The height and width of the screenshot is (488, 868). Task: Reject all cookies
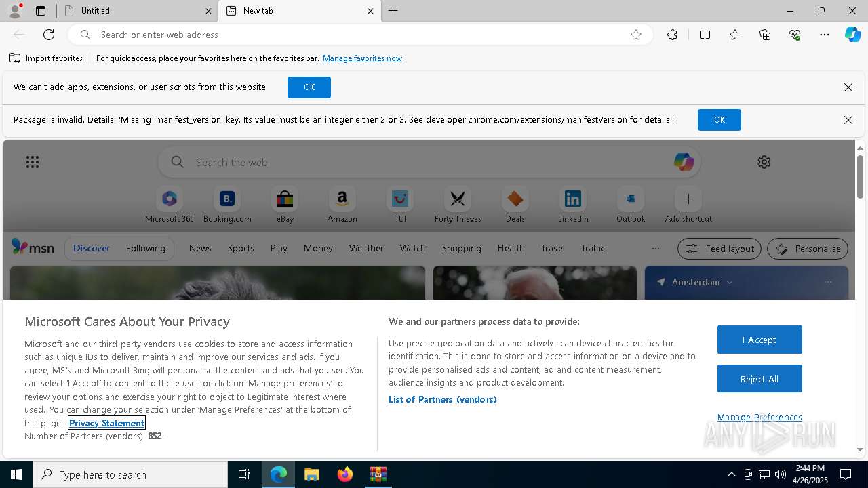point(759,379)
